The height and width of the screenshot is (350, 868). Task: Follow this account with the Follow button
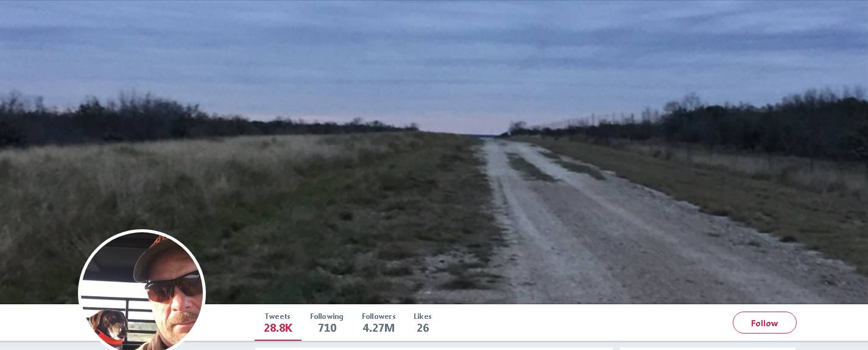click(x=764, y=323)
